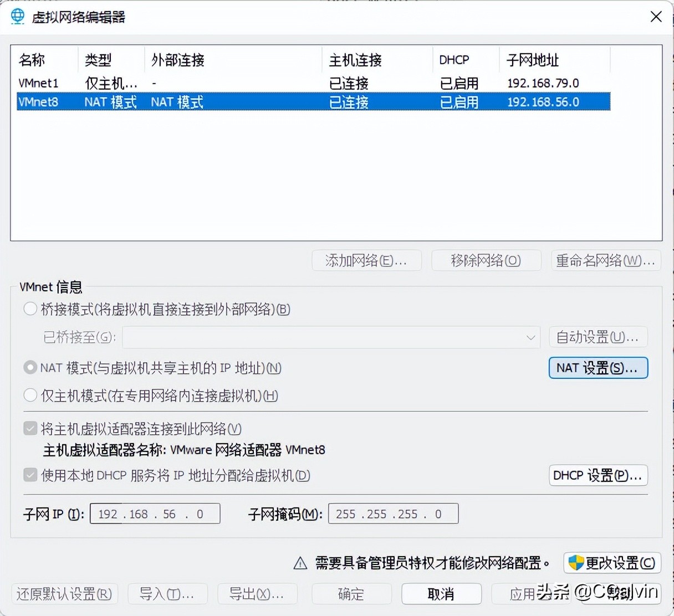Click the Virtual Network Editor globe icon

click(18, 16)
